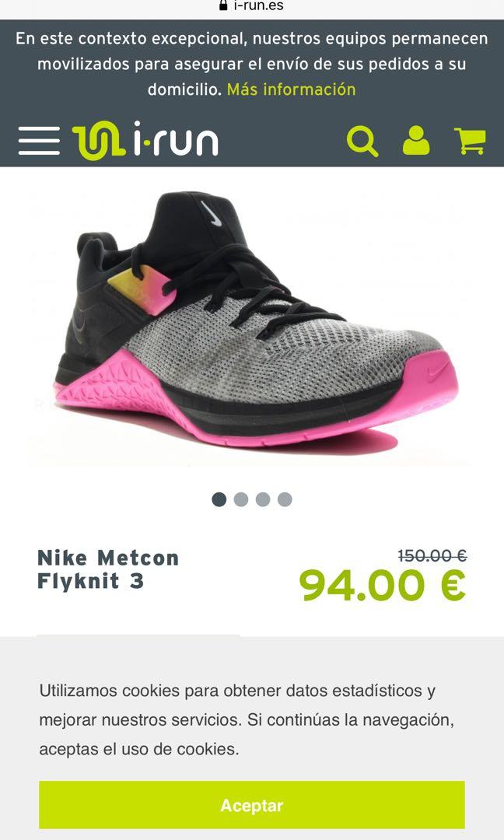Open the user account icon
Image resolution: width=504 pixels, height=840 pixels.
[416, 141]
